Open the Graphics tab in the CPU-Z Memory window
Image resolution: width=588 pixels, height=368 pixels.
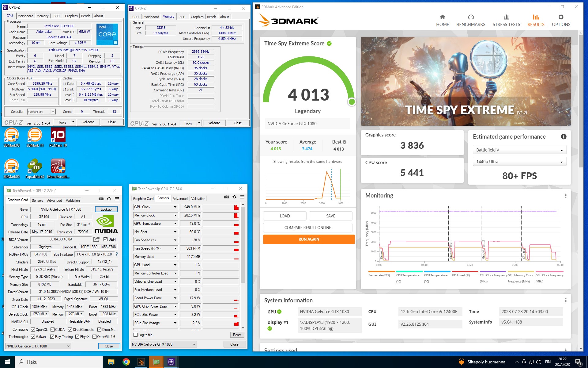click(197, 17)
